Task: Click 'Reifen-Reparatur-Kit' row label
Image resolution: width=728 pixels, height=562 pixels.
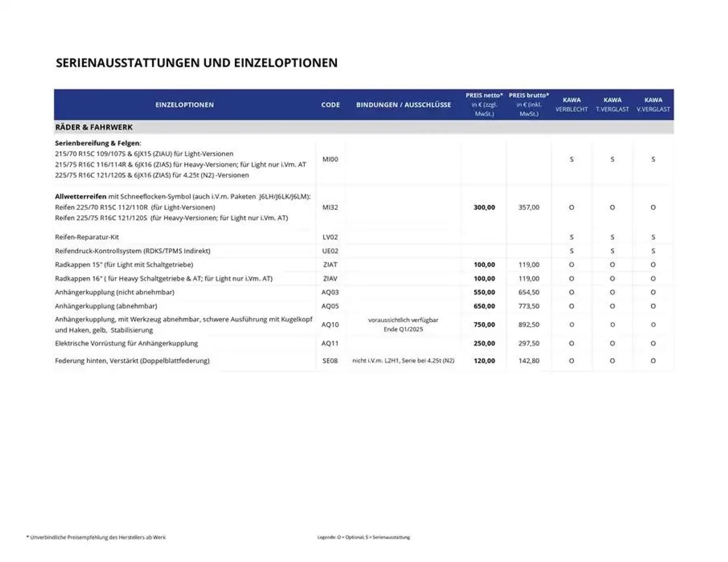Action: 87,237
